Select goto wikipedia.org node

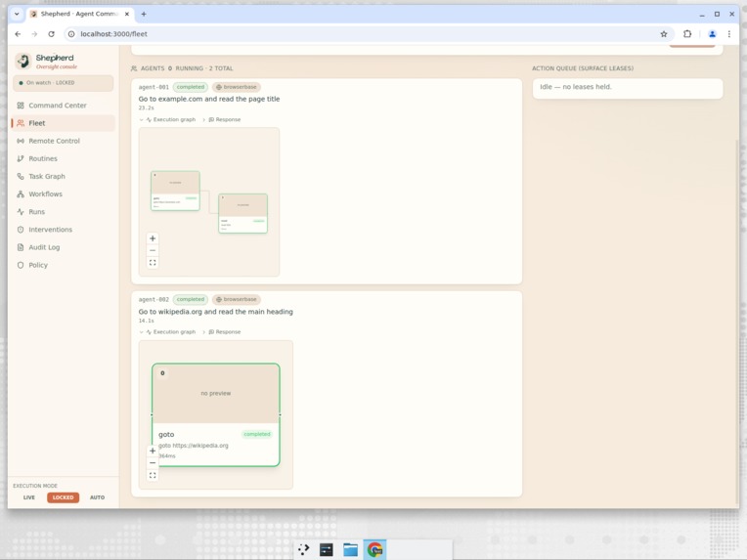coord(216,414)
